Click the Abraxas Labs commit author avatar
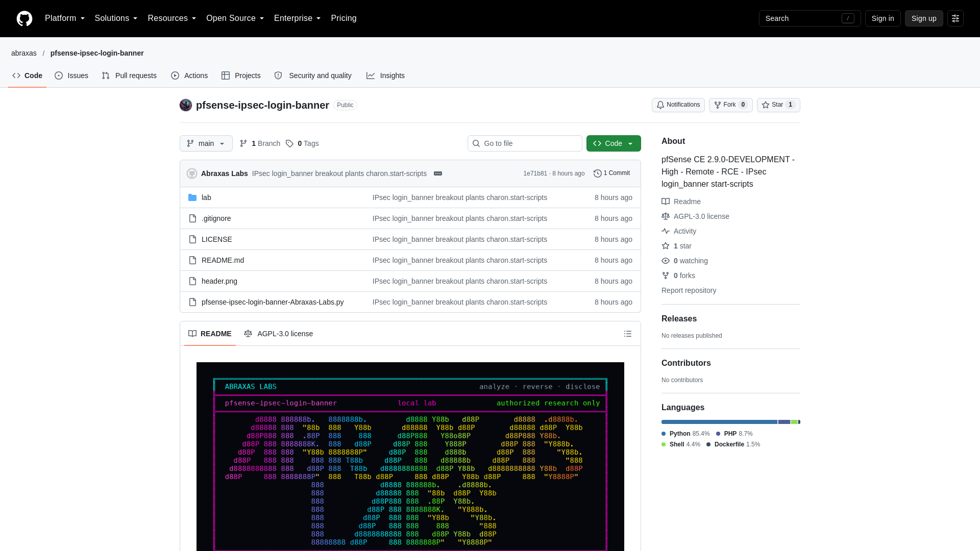Viewport: 980px width, 551px height. coord(192,173)
